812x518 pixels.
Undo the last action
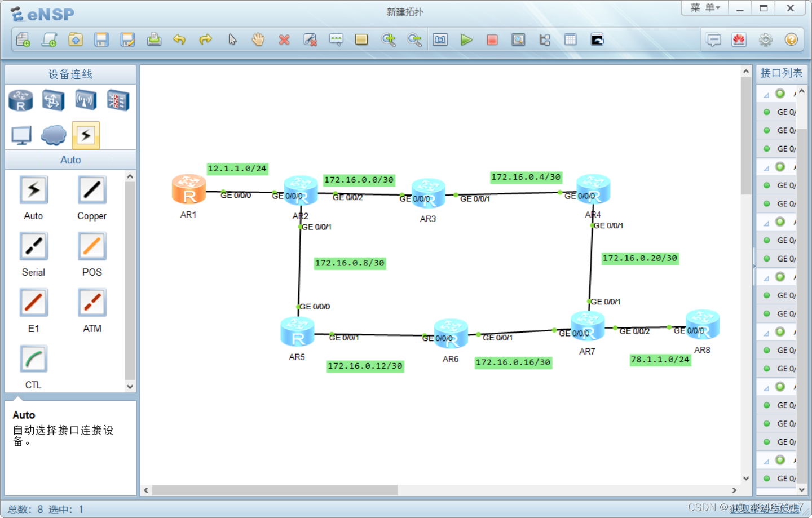tap(179, 39)
